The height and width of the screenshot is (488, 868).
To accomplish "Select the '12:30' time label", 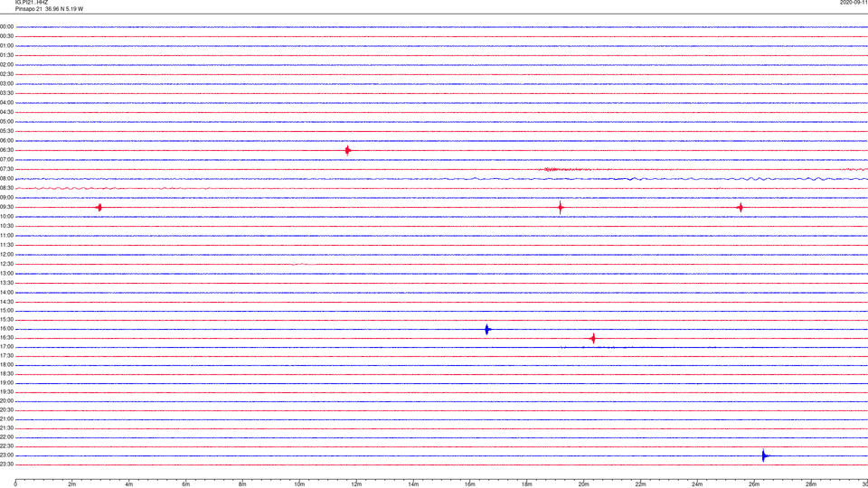I will click(x=7, y=264).
